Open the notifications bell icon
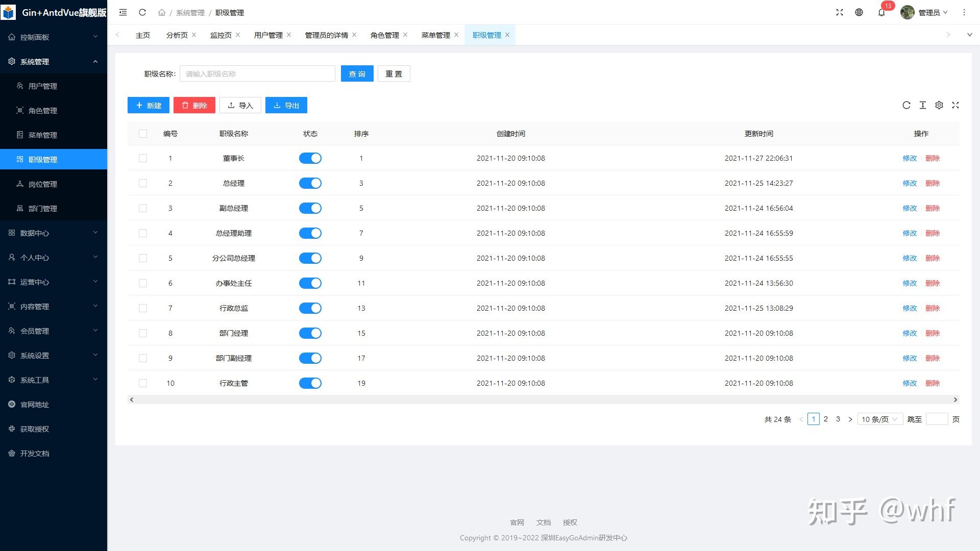This screenshot has height=551, width=980. (x=881, y=12)
